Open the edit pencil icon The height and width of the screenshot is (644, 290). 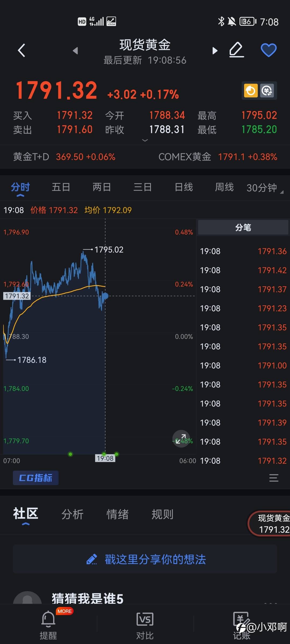click(x=237, y=50)
